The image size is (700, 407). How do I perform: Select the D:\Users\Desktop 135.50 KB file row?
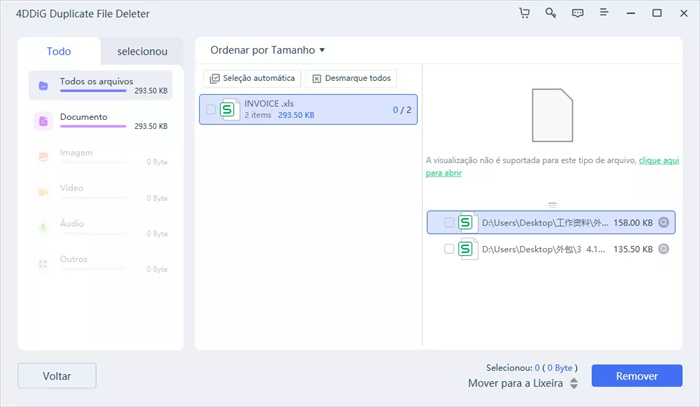pos(551,249)
